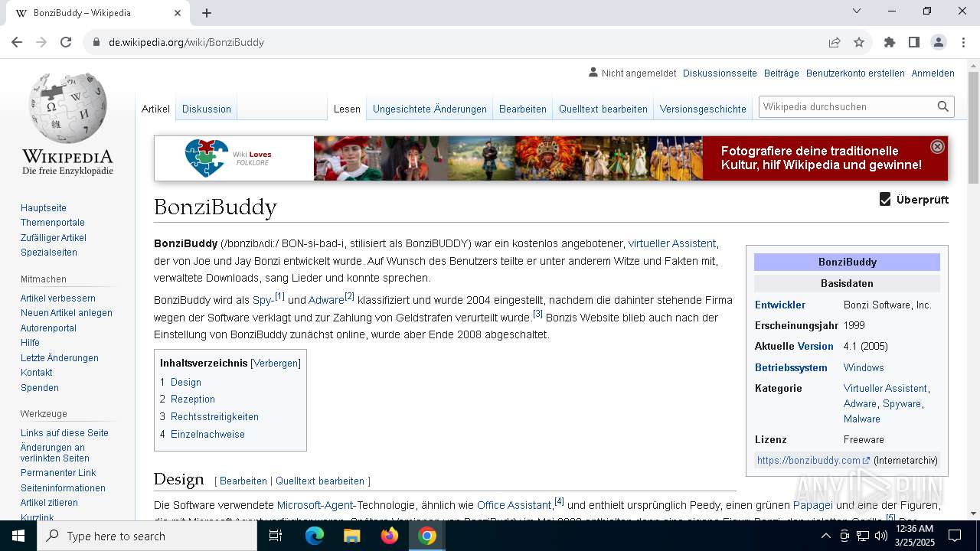Open the notification center icon

(x=955, y=536)
